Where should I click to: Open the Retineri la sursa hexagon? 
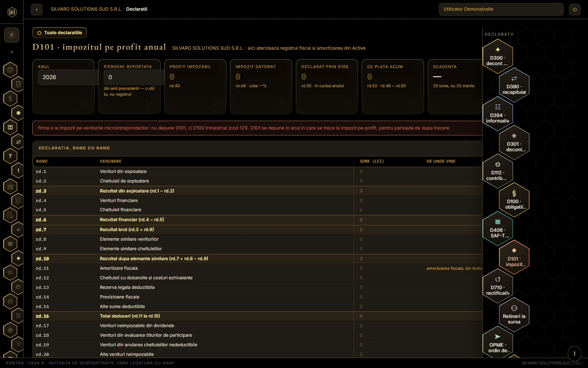[514, 315]
